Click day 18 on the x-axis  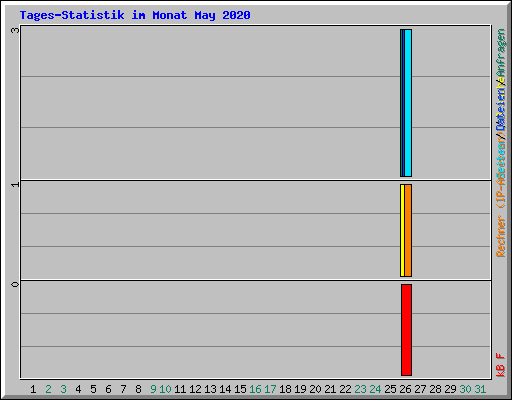pos(285,389)
